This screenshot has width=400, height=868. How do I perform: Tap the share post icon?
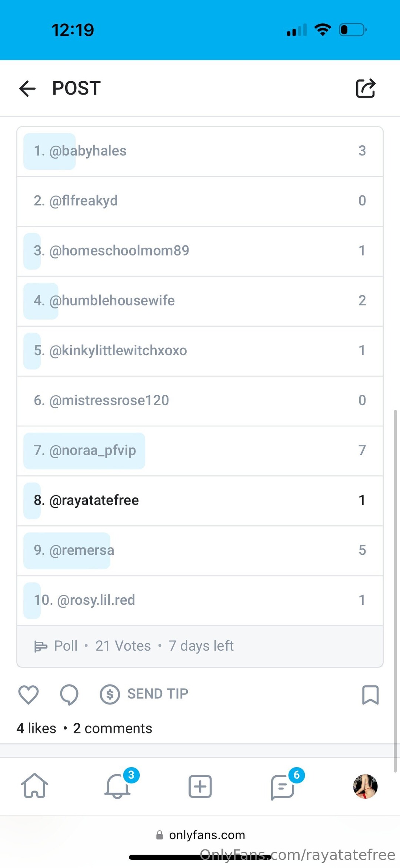click(x=366, y=89)
